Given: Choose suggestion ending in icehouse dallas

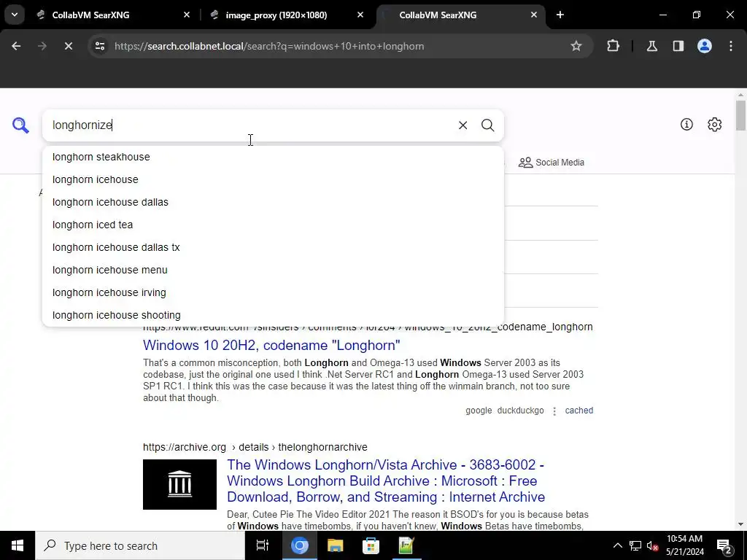Looking at the screenshot, I should [273, 202].
